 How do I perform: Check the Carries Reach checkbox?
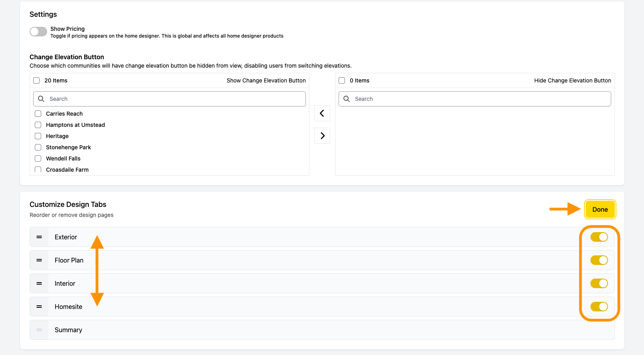click(x=38, y=114)
